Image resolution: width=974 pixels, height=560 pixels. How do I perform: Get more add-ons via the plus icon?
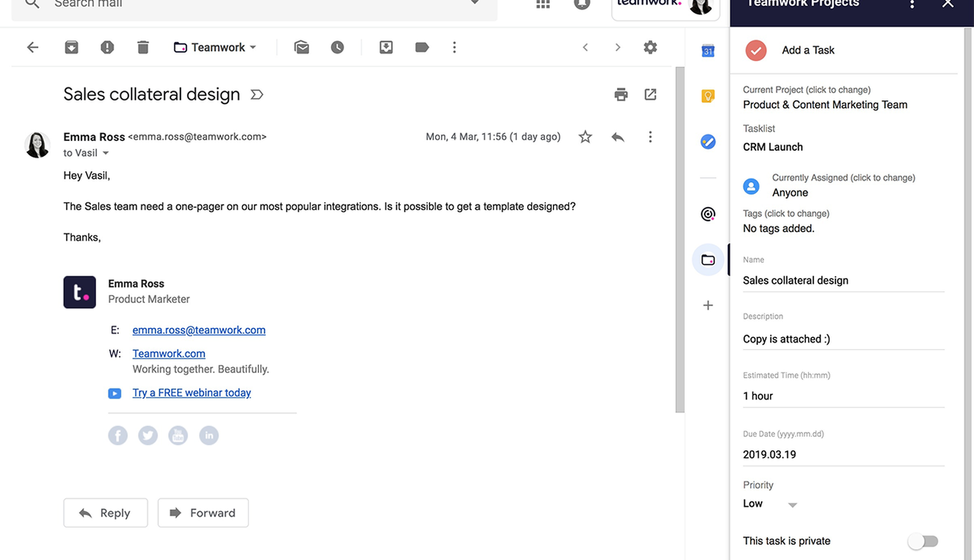pos(708,305)
